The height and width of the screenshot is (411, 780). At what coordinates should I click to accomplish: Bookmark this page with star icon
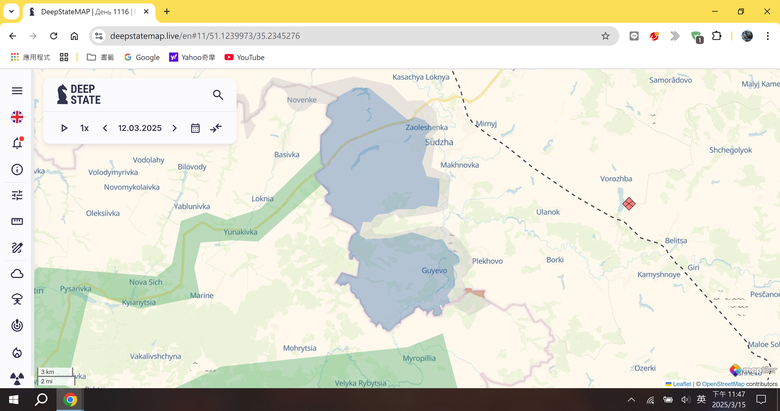point(605,36)
